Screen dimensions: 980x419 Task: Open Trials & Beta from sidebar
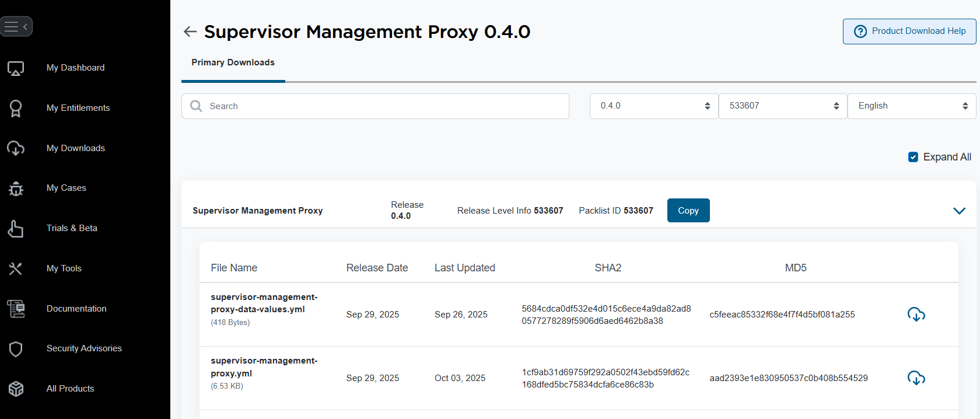(72, 228)
